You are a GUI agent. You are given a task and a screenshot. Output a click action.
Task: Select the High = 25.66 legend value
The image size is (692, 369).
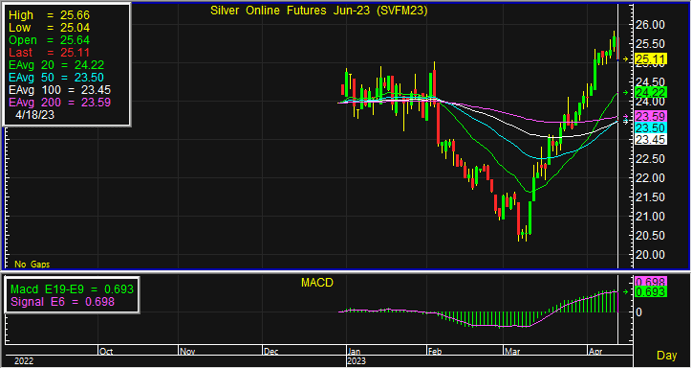tap(49, 15)
